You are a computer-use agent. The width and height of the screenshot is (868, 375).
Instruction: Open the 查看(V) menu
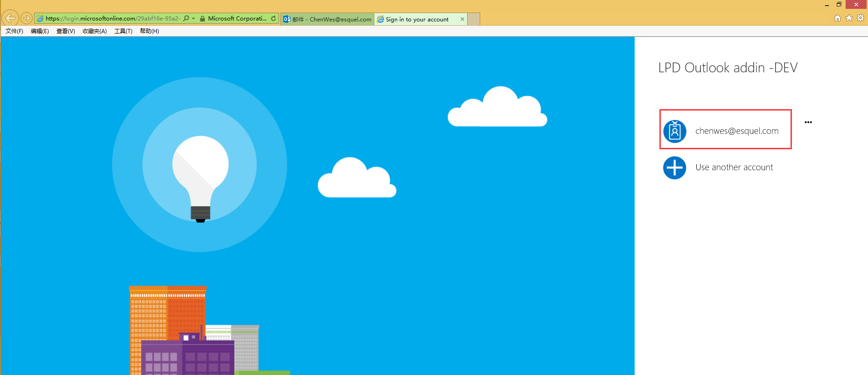point(66,31)
